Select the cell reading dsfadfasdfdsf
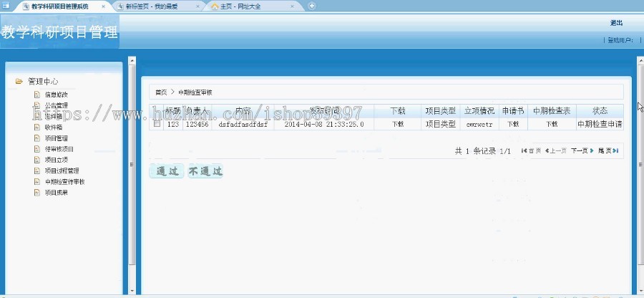 point(243,124)
